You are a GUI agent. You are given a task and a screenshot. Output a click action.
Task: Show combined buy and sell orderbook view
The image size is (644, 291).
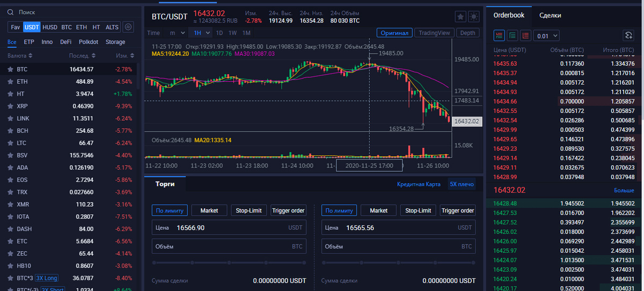(x=499, y=35)
